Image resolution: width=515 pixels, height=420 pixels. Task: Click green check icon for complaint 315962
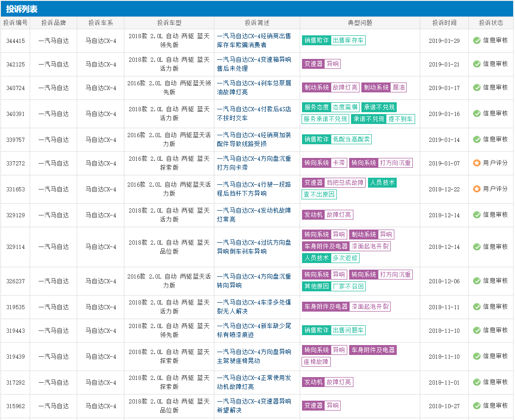click(x=476, y=406)
